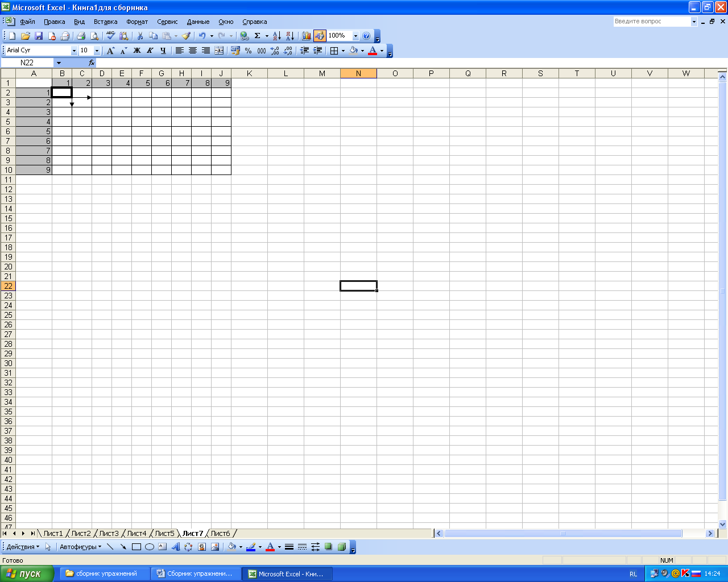Save the workbook with the diskette icon
This screenshot has width=728, height=582.
(39, 36)
